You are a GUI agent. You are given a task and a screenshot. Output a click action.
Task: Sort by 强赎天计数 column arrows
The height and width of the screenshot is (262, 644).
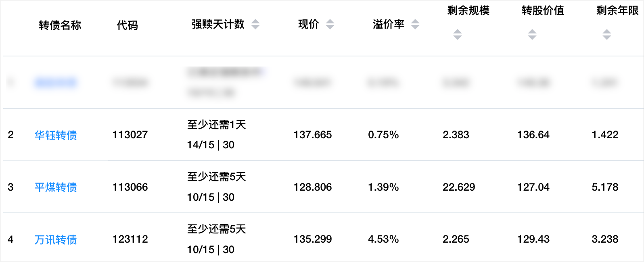coord(255,25)
